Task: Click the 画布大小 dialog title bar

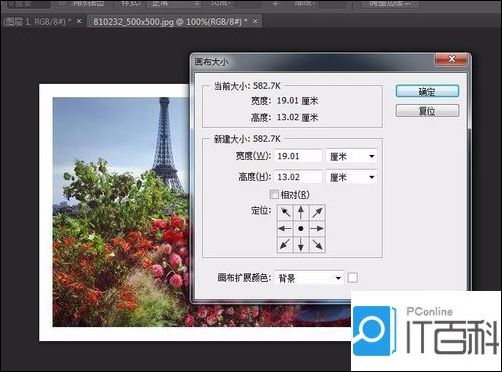Action: [313, 62]
